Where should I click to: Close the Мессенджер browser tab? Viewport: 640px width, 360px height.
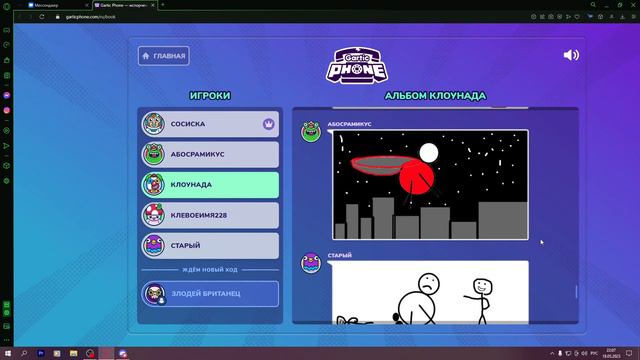87,5
